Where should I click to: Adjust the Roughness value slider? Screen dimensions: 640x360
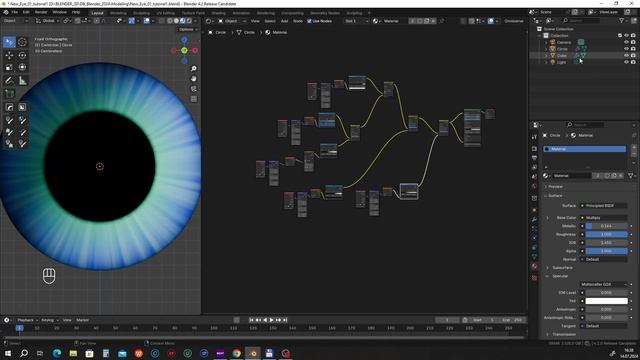pos(606,234)
